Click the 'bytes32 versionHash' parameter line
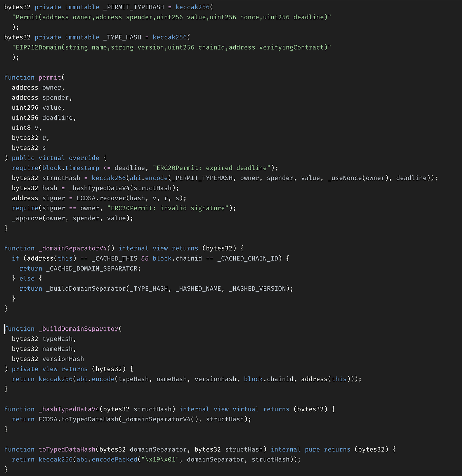This screenshot has width=462, height=476. [x=48, y=359]
